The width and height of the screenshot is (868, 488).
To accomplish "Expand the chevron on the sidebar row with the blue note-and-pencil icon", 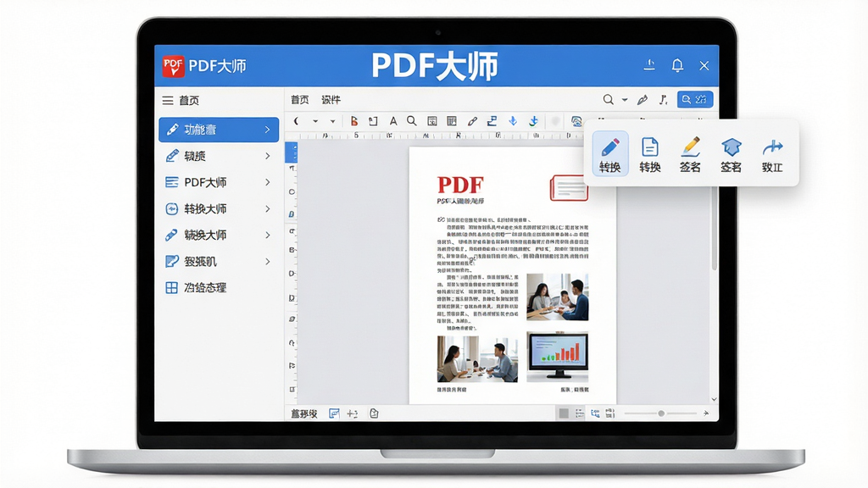I will [267, 261].
